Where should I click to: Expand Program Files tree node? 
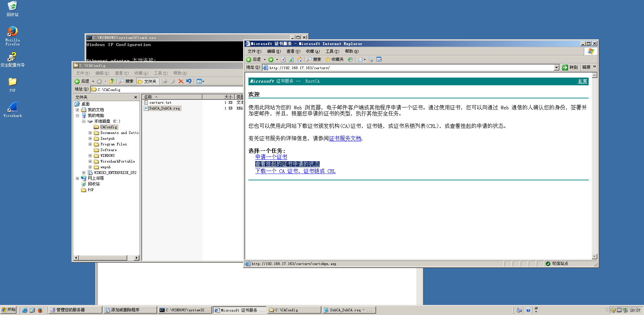pyautogui.click(x=90, y=144)
